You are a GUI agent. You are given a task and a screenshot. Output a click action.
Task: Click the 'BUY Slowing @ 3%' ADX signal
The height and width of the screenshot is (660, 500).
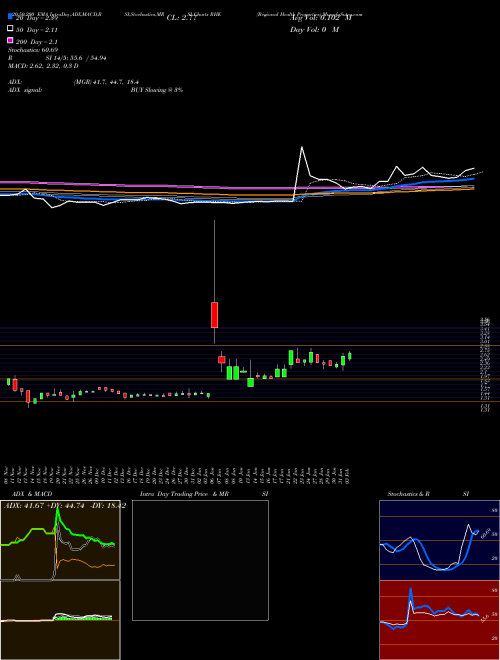pos(157,90)
